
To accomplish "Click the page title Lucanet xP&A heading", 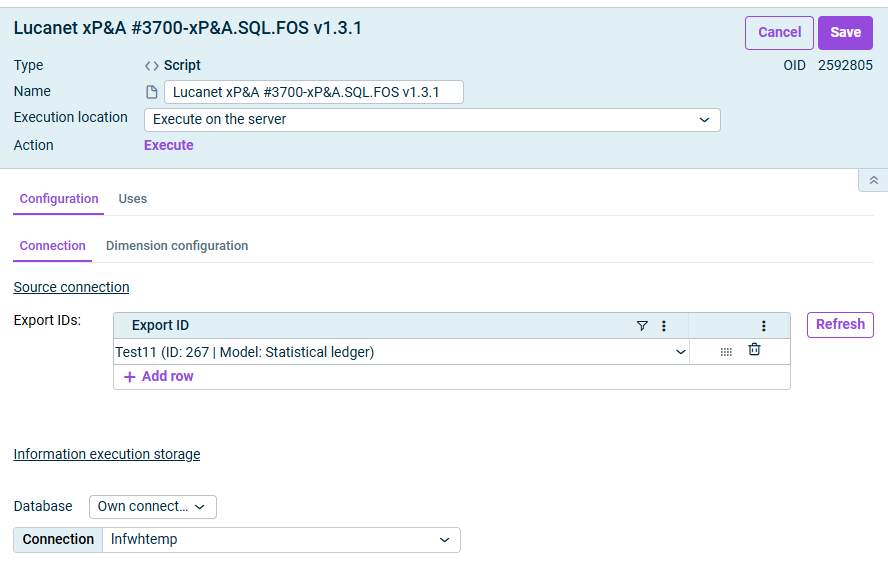I will (x=187, y=28).
